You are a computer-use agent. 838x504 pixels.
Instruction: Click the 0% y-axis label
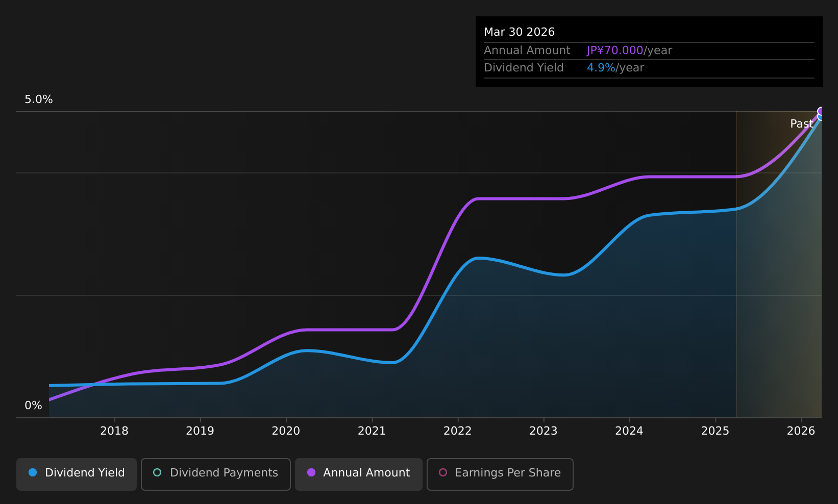click(33, 406)
